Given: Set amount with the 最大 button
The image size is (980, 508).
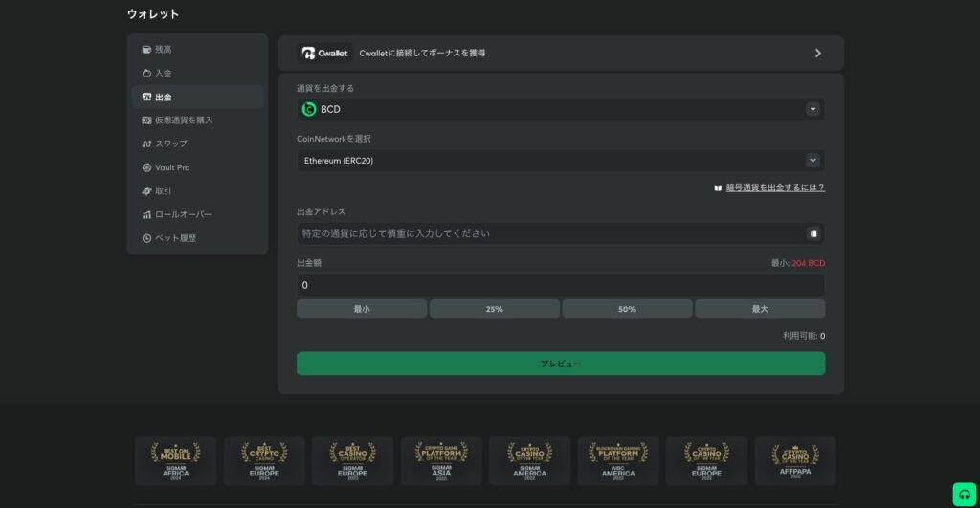Looking at the screenshot, I should point(760,309).
